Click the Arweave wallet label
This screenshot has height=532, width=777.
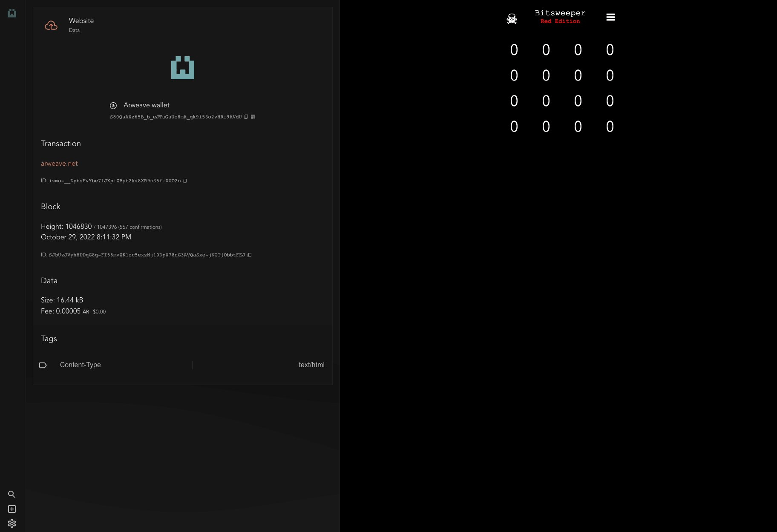tap(146, 105)
